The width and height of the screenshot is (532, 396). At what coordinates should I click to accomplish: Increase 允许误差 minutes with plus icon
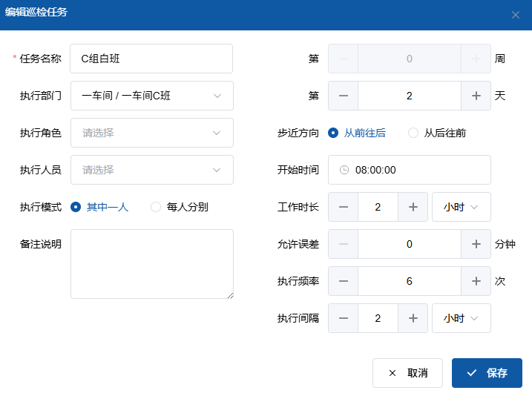476,244
